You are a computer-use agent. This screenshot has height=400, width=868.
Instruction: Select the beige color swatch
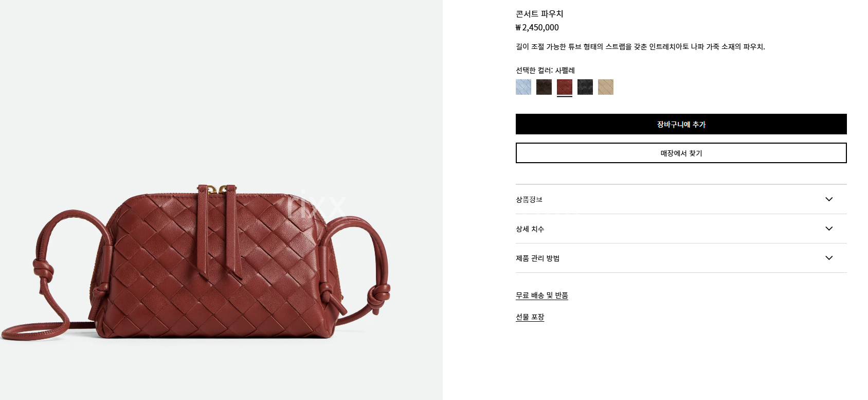(605, 87)
